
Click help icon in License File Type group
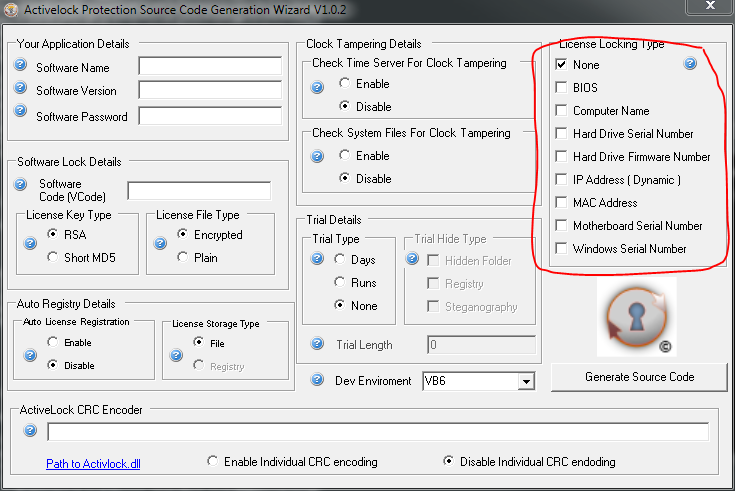(160, 243)
